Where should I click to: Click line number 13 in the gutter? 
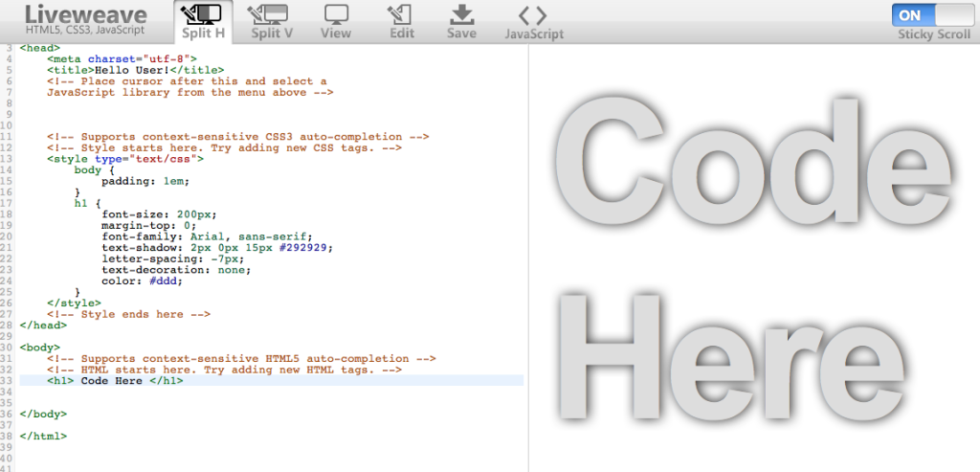8,159
